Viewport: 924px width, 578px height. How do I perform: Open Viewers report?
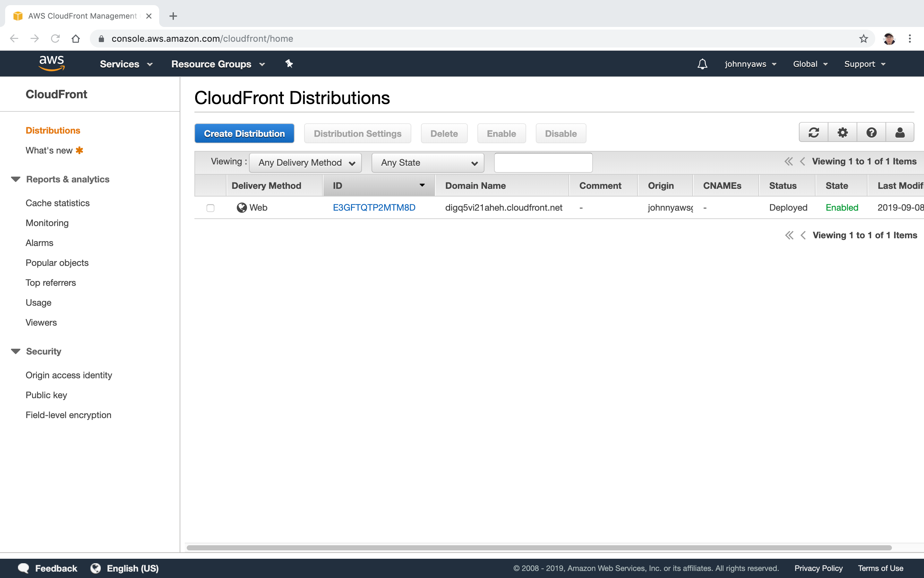pyautogui.click(x=41, y=322)
